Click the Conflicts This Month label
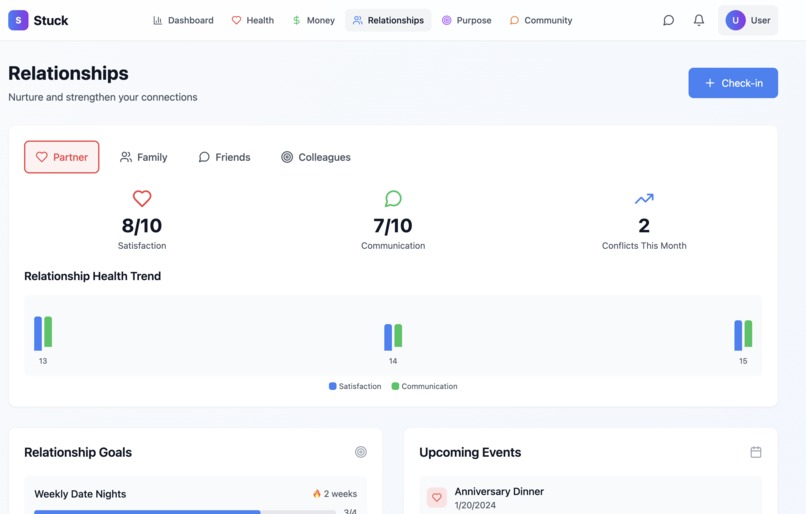Image resolution: width=806 pixels, height=514 pixels. coord(644,246)
